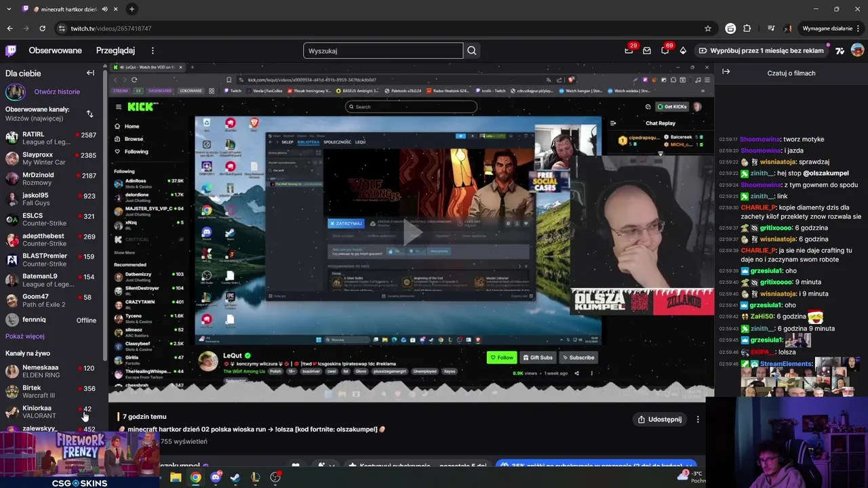Open the offline fenniq channel
This screenshot has height=488, width=868.
pos(51,320)
